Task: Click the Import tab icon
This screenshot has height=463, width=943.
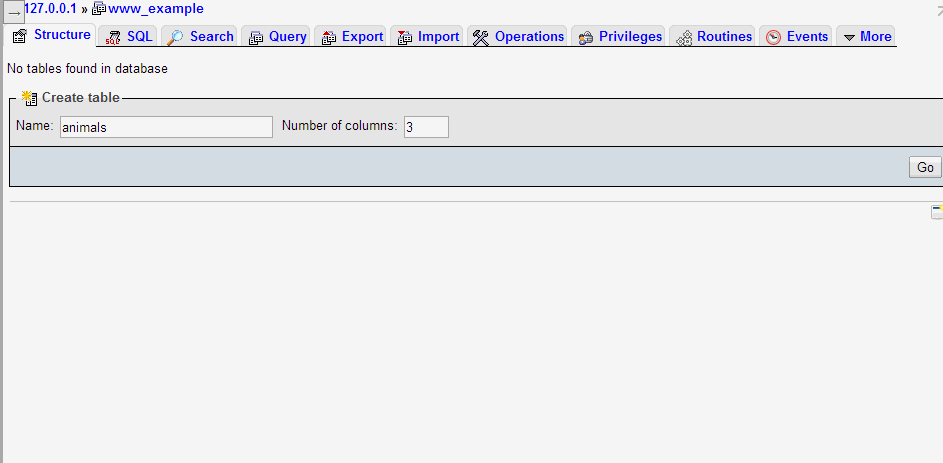Action: point(405,37)
